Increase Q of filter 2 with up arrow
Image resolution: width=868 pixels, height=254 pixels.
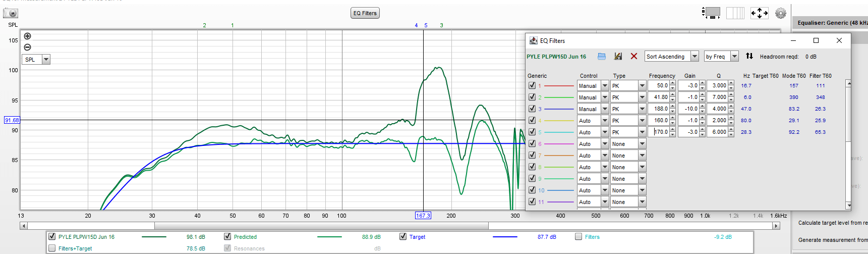click(x=731, y=95)
